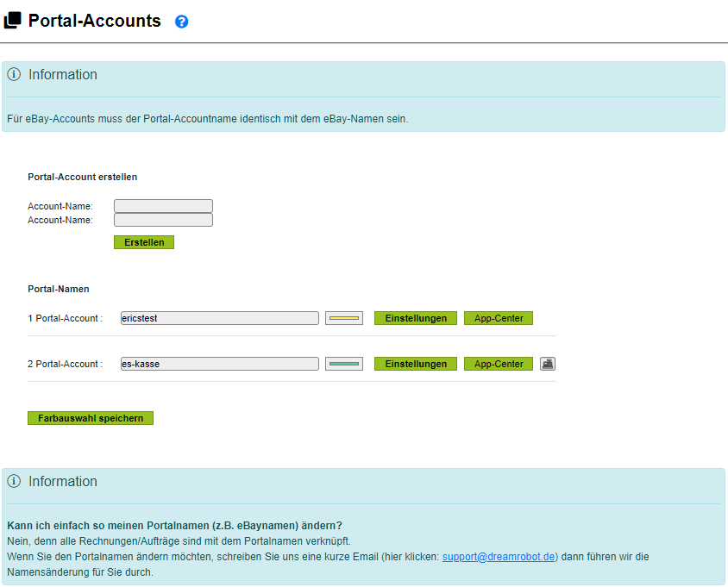Focus the second Account-Name input field

point(163,220)
